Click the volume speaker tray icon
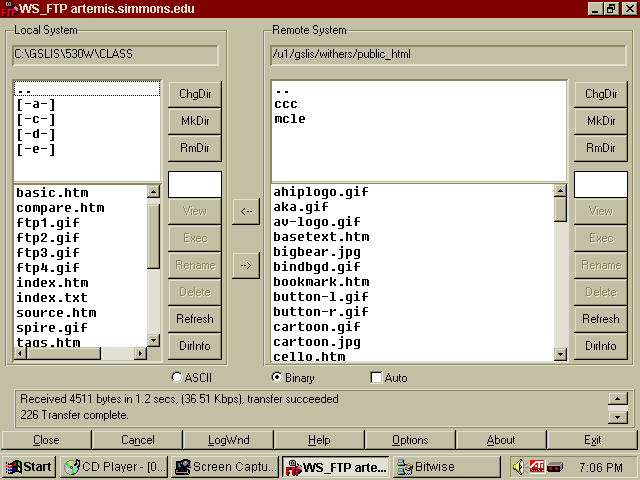This screenshot has width=640, height=480. [520, 467]
